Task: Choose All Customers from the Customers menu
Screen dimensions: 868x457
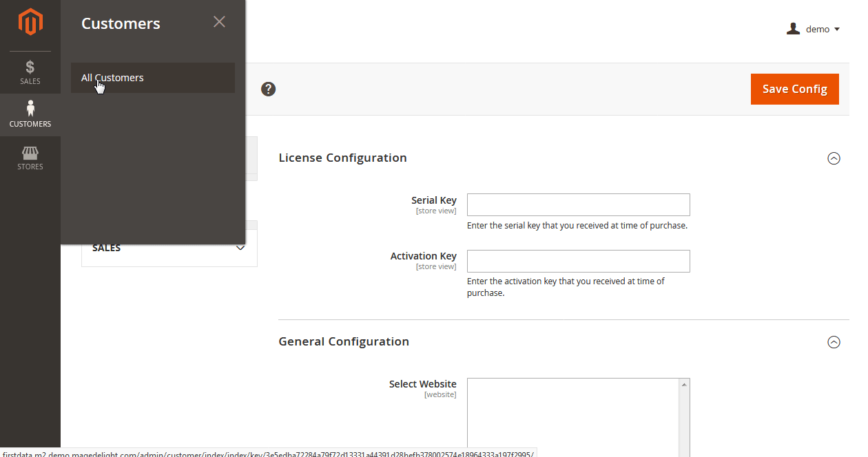Action: (112, 78)
